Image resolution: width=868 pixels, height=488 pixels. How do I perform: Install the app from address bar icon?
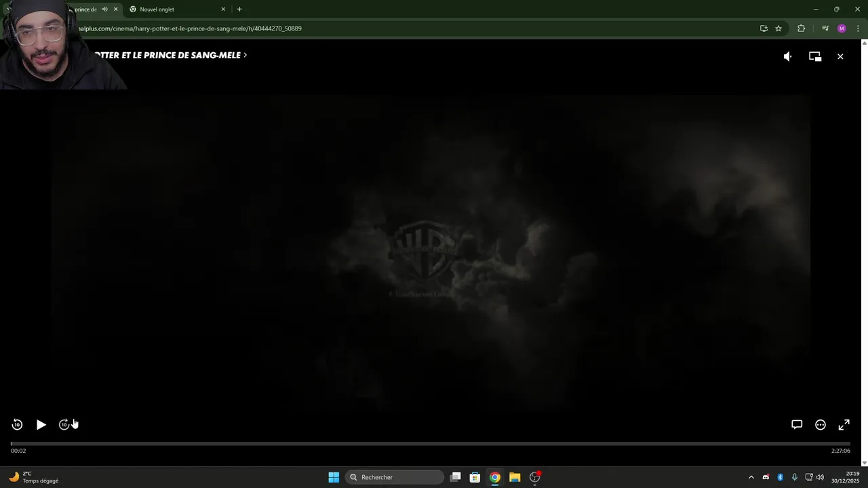(x=764, y=28)
